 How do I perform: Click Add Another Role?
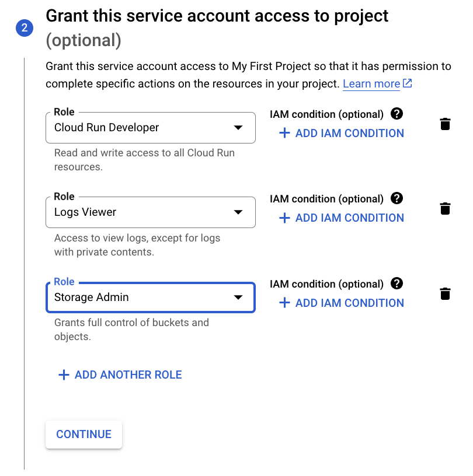pyautogui.click(x=128, y=375)
